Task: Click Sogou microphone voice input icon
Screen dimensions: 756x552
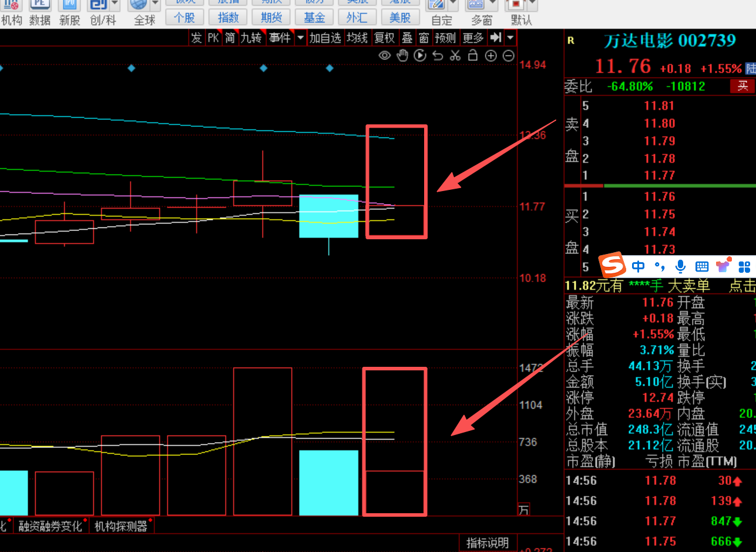Action: point(681,267)
